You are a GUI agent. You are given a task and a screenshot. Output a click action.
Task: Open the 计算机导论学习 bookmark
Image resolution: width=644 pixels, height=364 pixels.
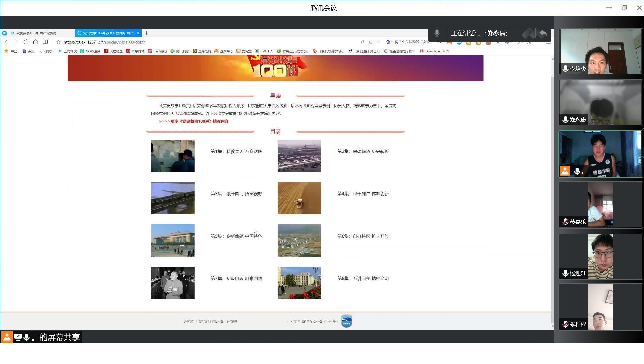[x=328, y=51]
